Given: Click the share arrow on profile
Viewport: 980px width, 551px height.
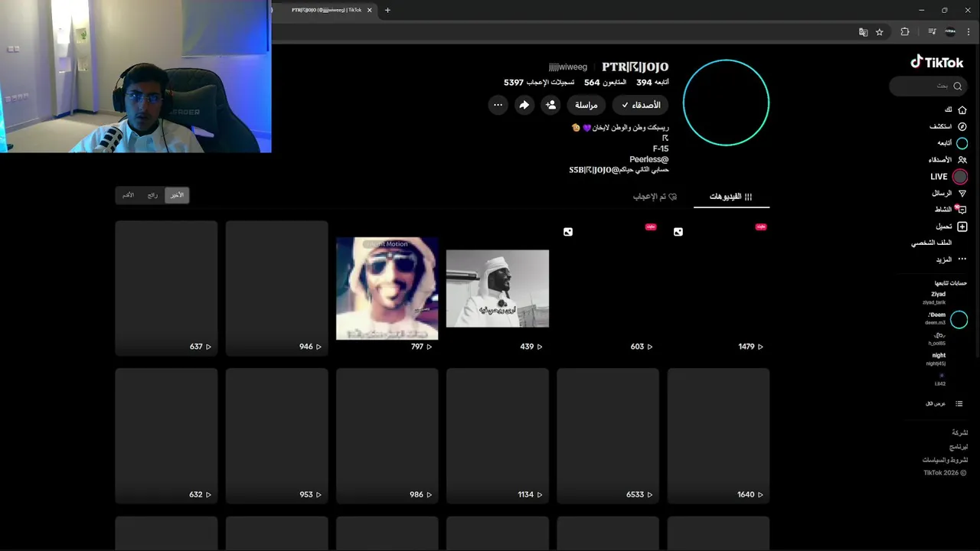Looking at the screenshot, I should (524, 105).
